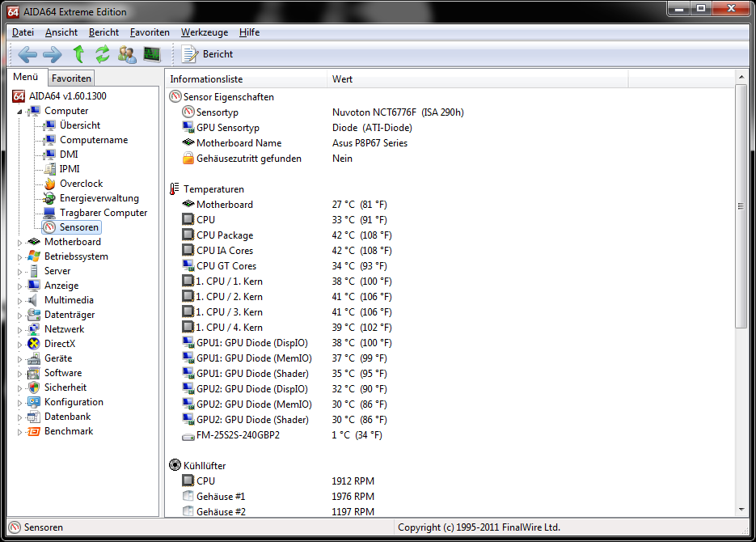This screenshot has height=542, width=756.
Task: Click the Refresh icon in toolbar
Action: (102, 54)
